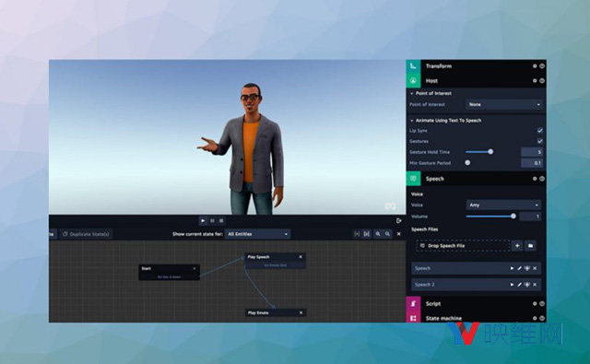
Task: Collapse Animate Using Text To Speech section
Action: [412, 121]
